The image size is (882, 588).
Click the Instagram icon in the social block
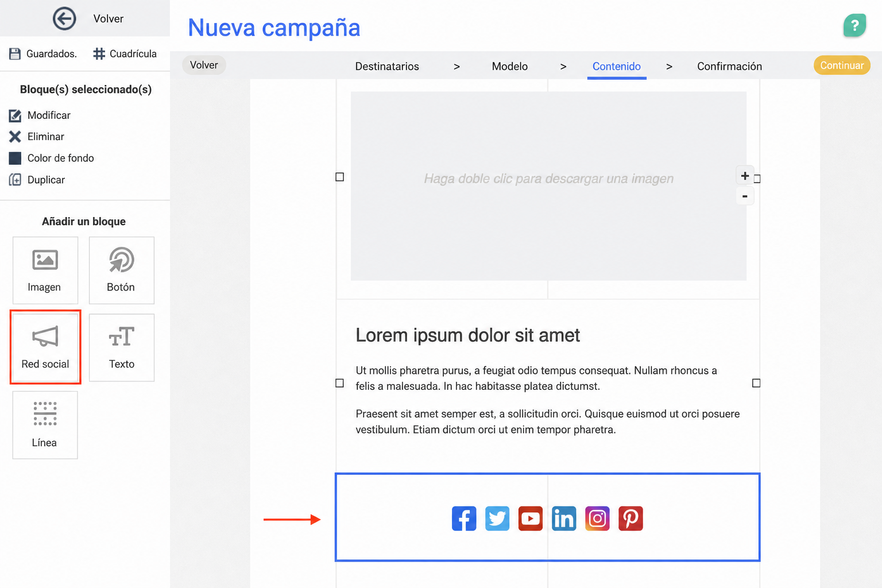[597, 519]
